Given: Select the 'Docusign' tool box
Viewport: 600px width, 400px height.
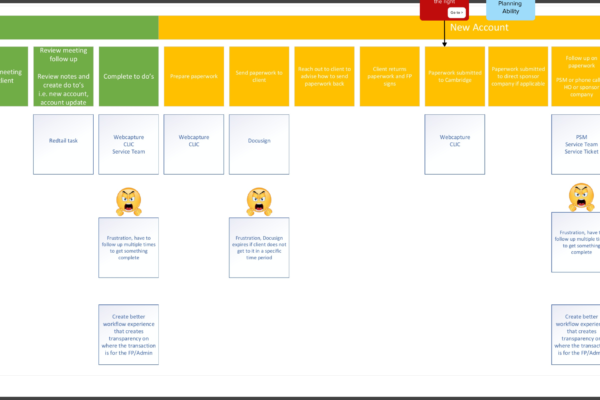Looking at the screenshot, I should coord(259,144).
